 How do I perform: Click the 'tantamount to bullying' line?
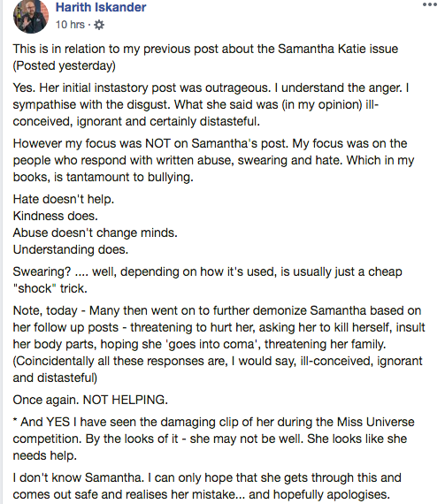103,177
